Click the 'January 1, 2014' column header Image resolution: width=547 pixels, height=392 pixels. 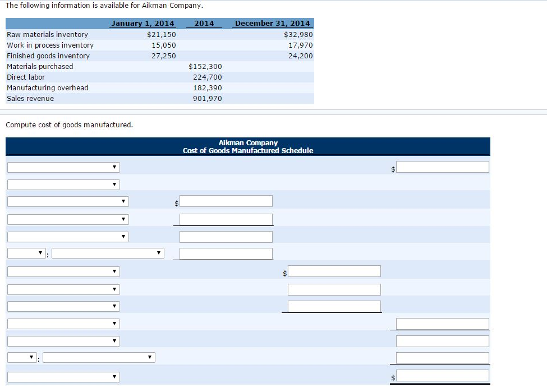click(143, 24)
